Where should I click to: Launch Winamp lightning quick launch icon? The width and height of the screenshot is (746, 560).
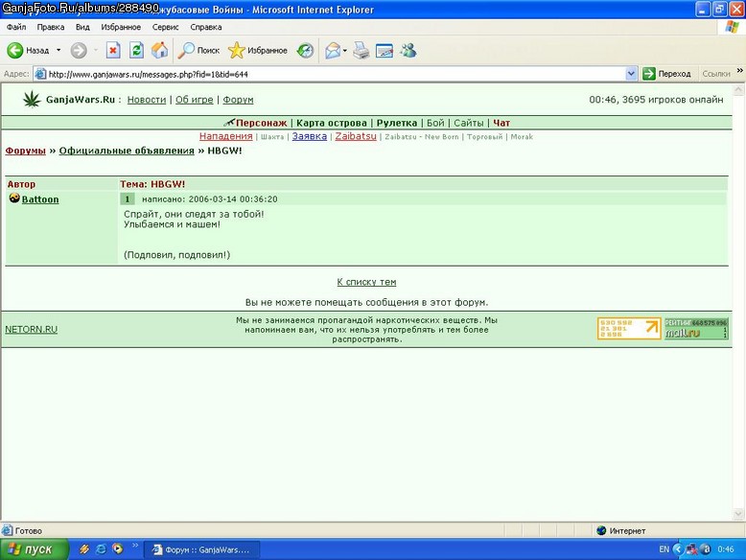pyautogui.click(x=84, y=549)
